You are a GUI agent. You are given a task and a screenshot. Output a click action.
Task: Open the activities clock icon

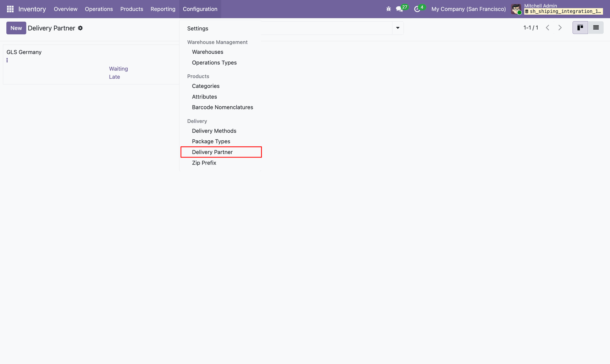[x=417, y=9]
